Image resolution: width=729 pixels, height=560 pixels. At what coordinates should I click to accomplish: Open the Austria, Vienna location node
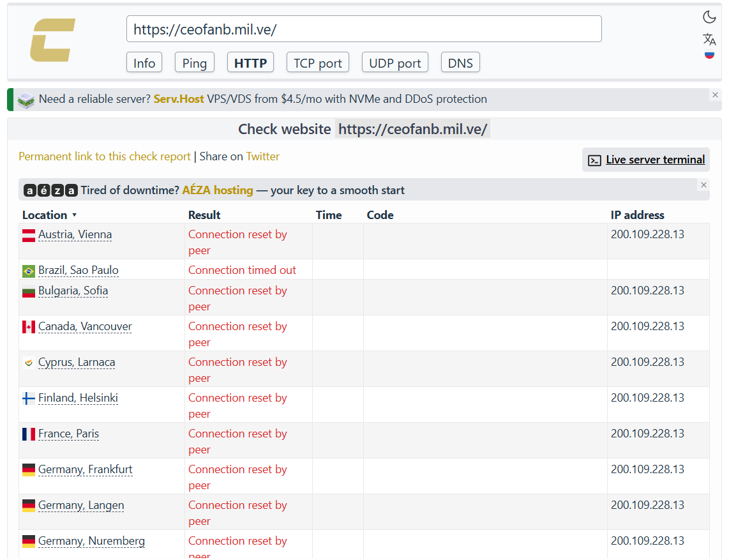[75, 234]
